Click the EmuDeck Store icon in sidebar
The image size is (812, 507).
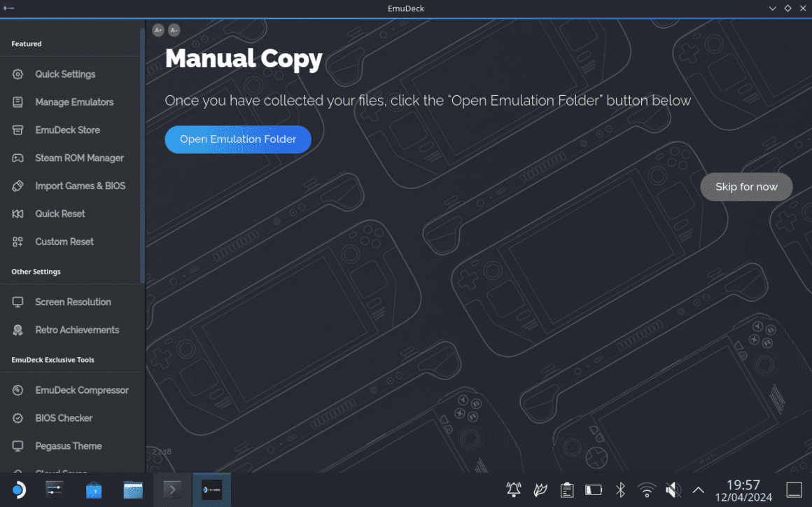(17, 130)
